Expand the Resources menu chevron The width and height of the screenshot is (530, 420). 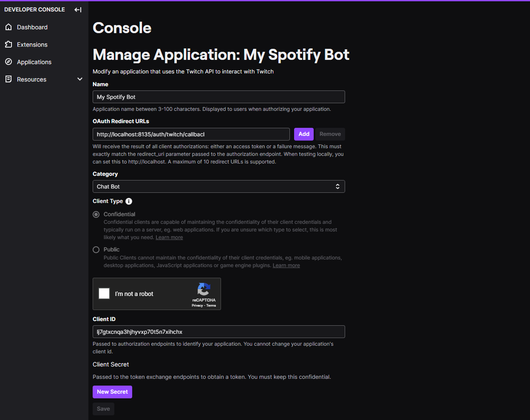click(x=79, y=79)
